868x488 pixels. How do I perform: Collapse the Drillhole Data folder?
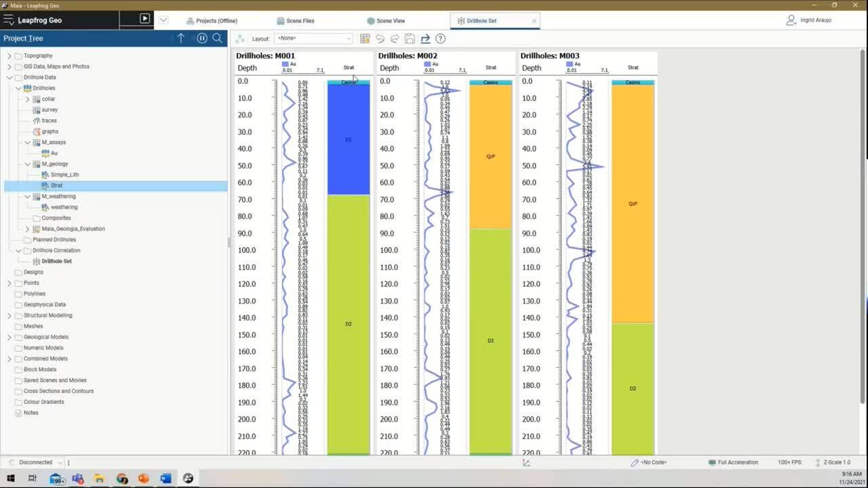point(9,77)
